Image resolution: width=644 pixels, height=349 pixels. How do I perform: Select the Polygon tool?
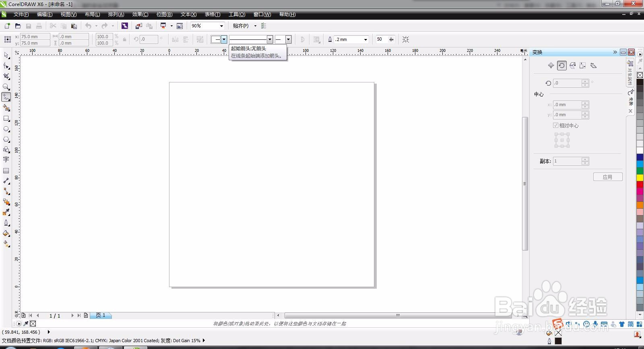pyautogui.click(x=6, y=140)
